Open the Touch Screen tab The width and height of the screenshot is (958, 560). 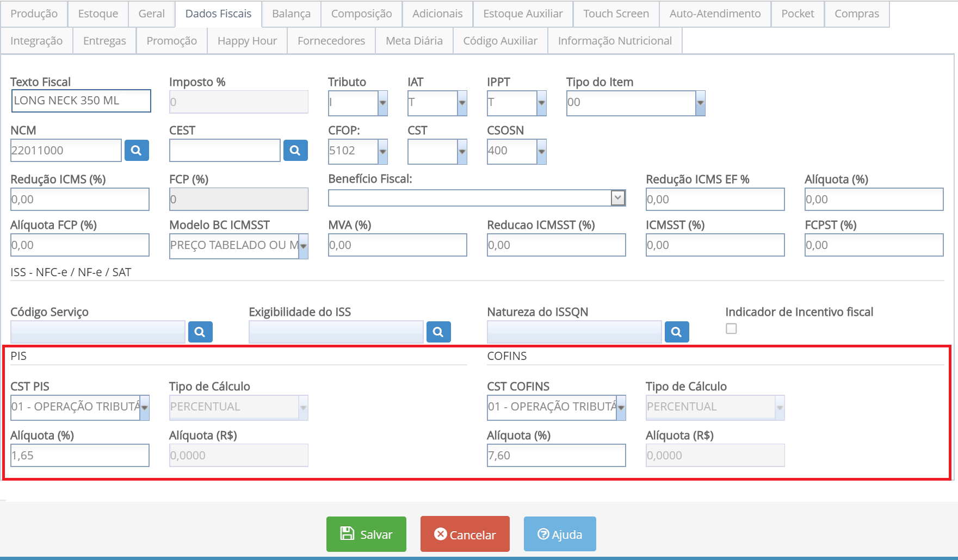616,14
